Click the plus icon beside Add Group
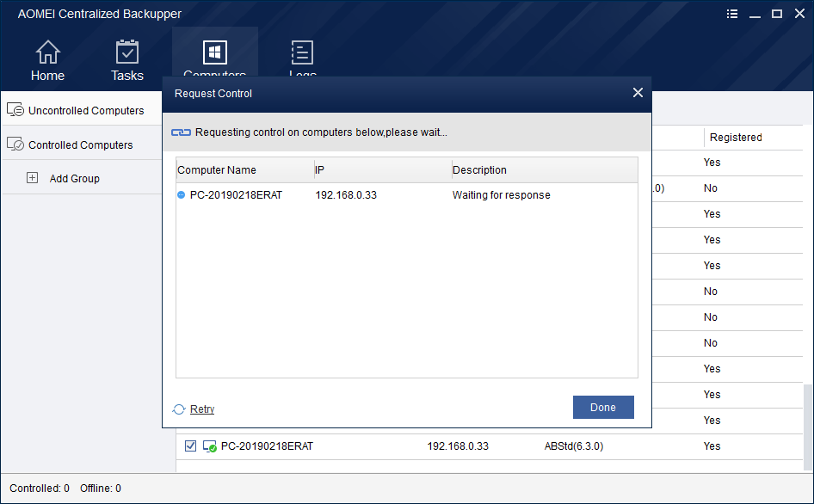 32,177
